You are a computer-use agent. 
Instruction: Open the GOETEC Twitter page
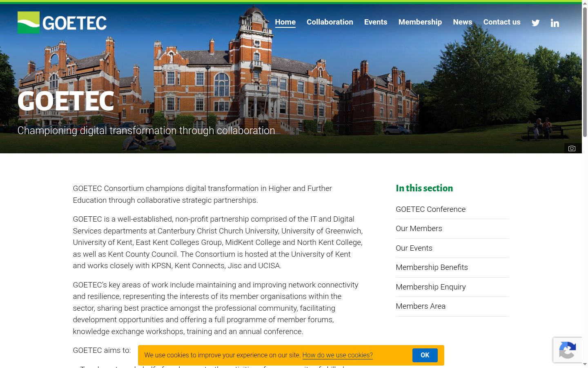(536, 23)
